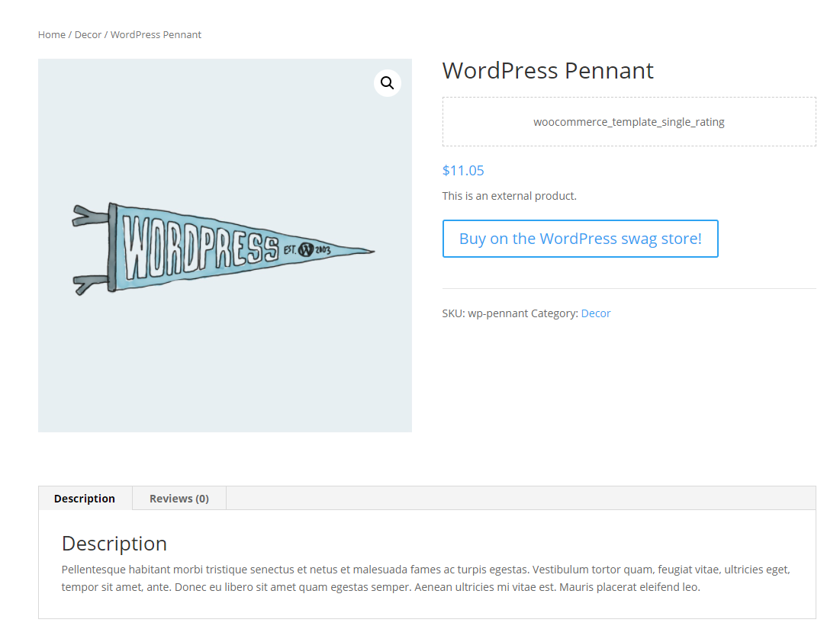Click the Pellentesque description paragraph
This screenshot has width=840, height=642.
point(426,578)
